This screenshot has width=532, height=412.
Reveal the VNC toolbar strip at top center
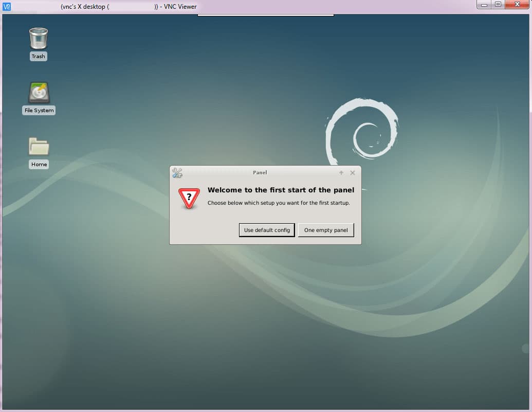(266, 15)
